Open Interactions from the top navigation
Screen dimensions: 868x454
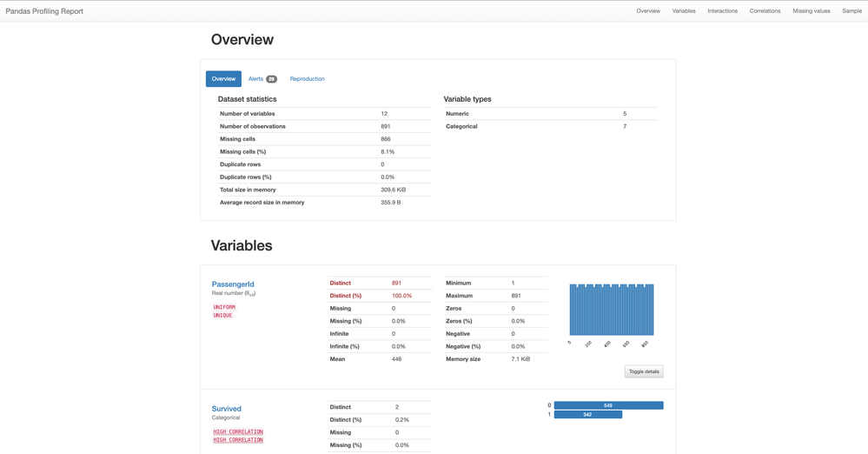(722, 11)
